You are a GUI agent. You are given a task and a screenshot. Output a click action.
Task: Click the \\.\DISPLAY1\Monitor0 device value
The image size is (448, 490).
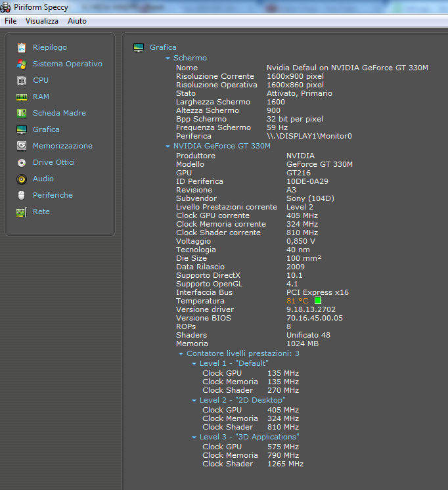(x=309, y=136)
